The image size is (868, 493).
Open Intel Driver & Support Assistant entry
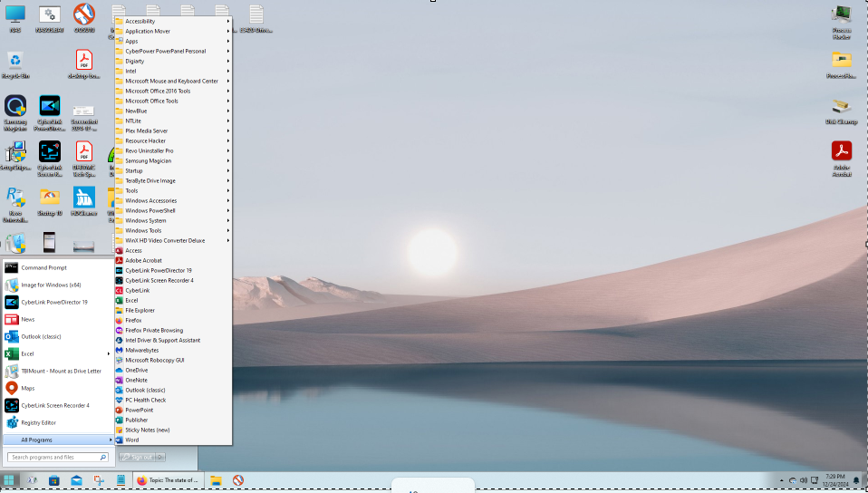click(173, 340)
